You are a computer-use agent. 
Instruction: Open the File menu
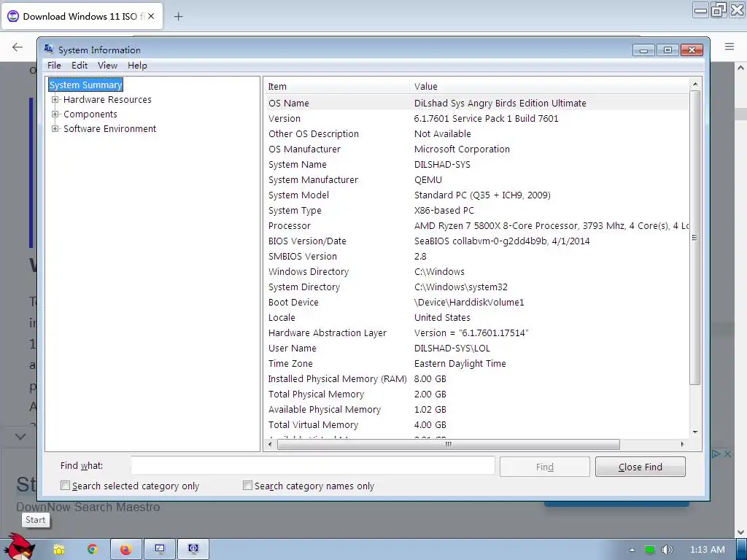[54, 65]
